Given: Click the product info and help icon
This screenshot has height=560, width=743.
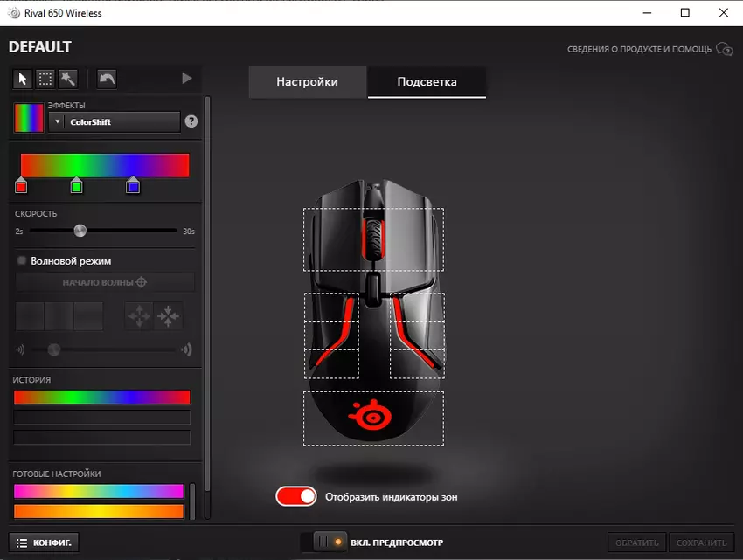Looking at the screenshot, I should 724,49.
